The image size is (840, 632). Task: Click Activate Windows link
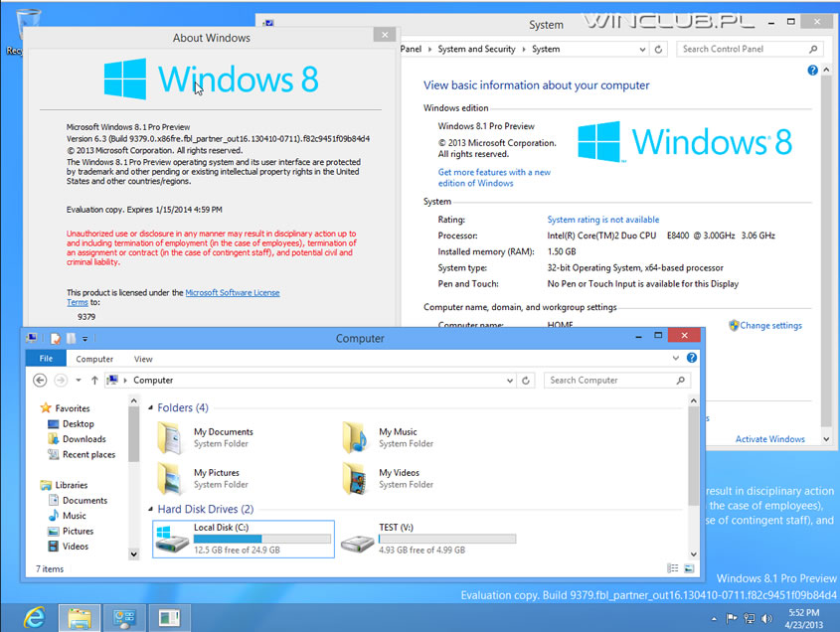[769, 439]
